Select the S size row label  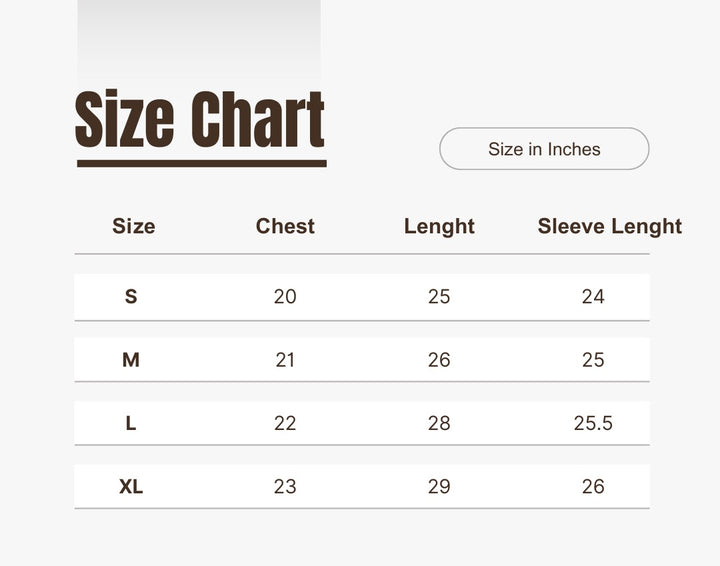(x=131, y=296)
